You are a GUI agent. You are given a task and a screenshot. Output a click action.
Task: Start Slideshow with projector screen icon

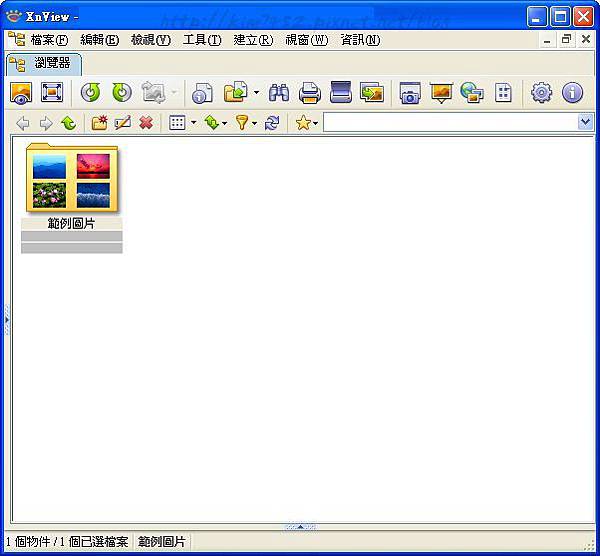(441, 93)
